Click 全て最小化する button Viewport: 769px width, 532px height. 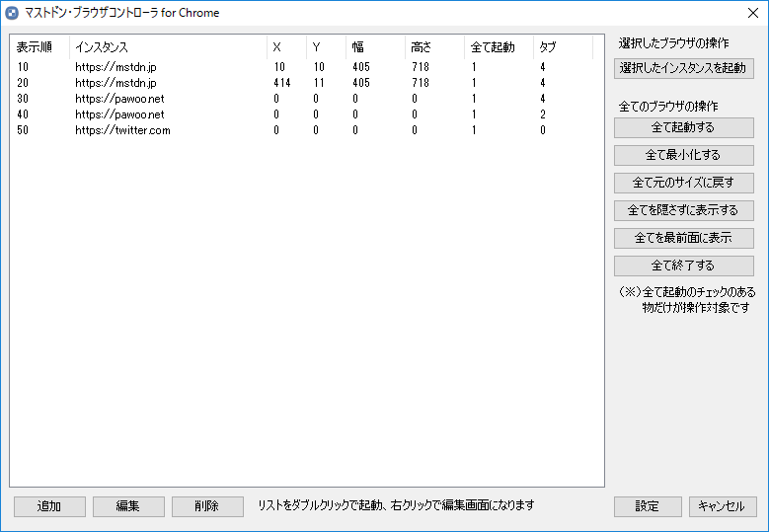[684, 155]
